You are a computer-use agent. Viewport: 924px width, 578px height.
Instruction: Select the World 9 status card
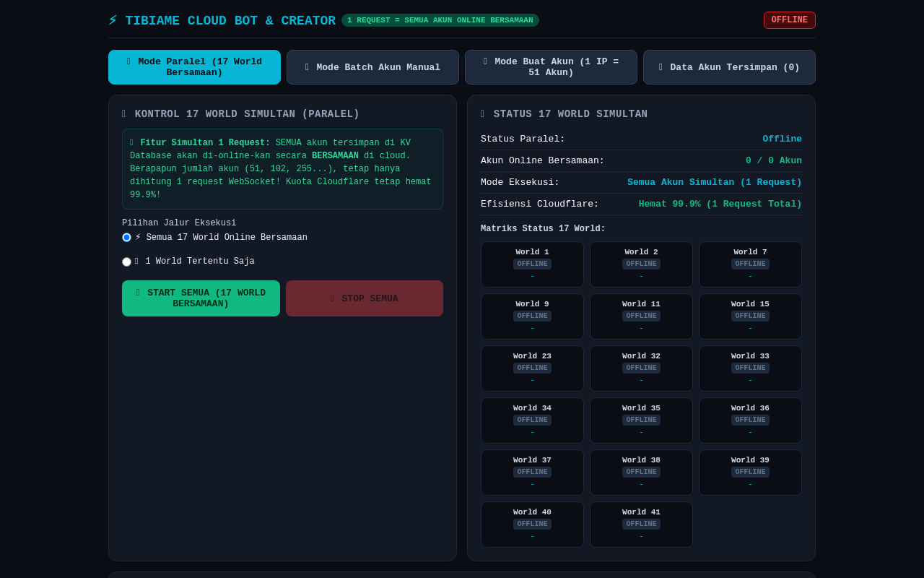click(532, 316)
